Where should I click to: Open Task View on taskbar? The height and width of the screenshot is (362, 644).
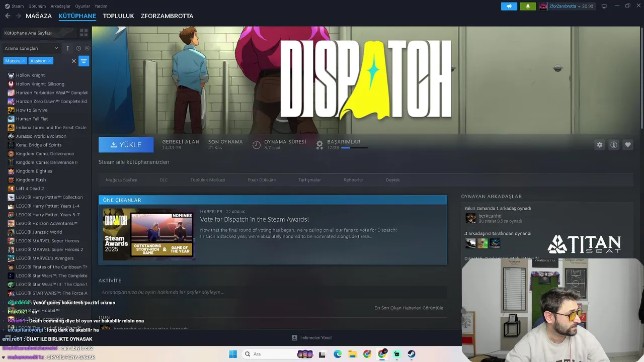323,354
